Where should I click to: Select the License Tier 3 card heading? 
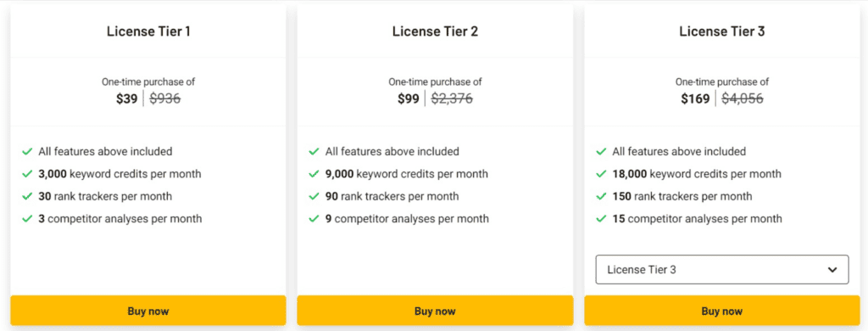(722, 31)
